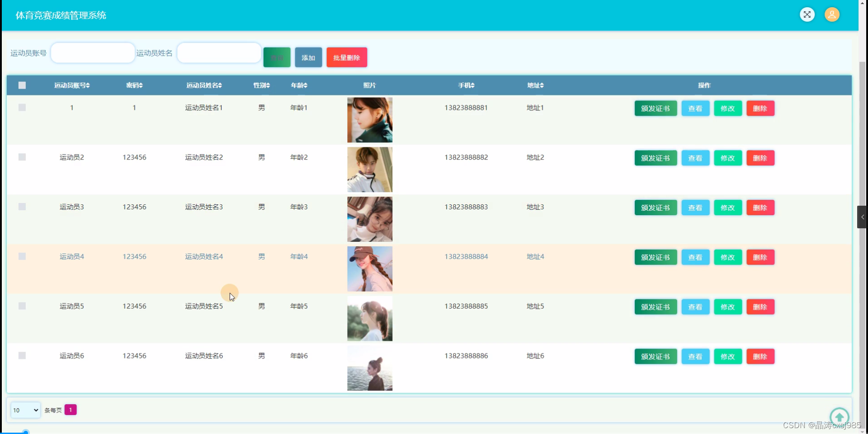
Task: Check the row checkbox for 运动员4
Action: point(22,257)
